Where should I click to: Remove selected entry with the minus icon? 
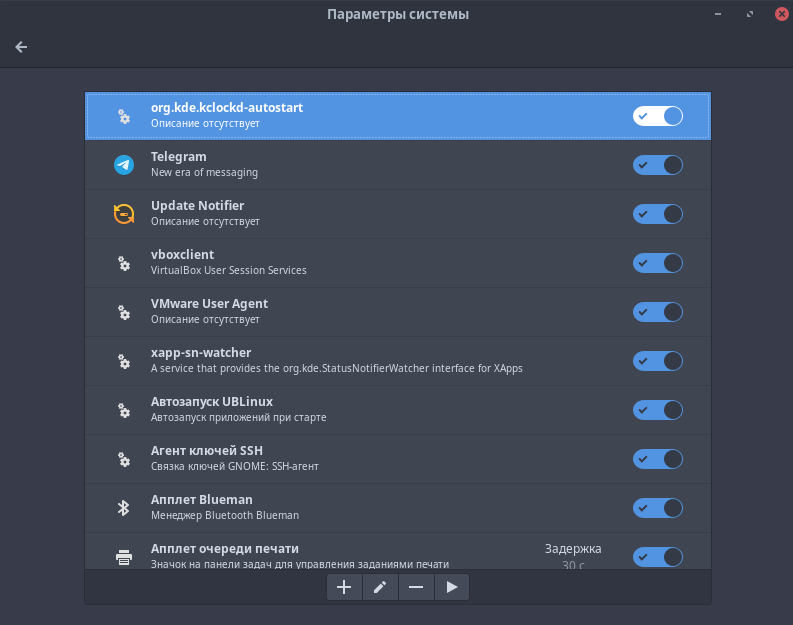click(x=416, y=587)
